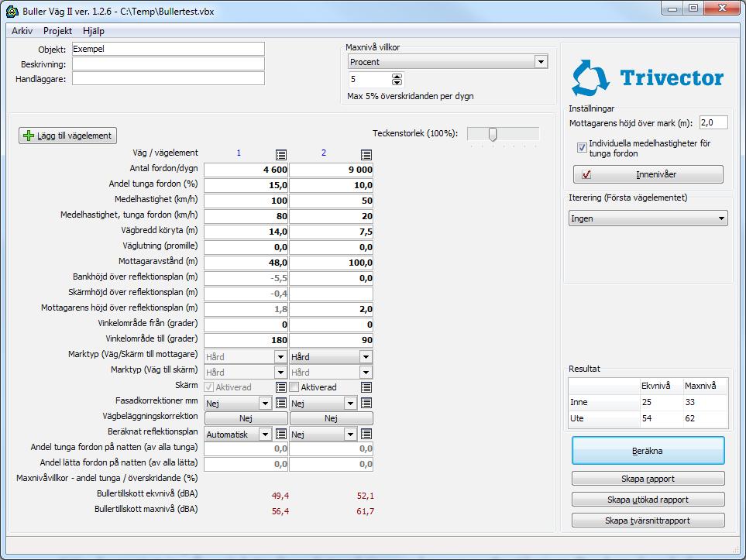Open Beräknat reflektionsplan Automatisk dropdown

238,435
